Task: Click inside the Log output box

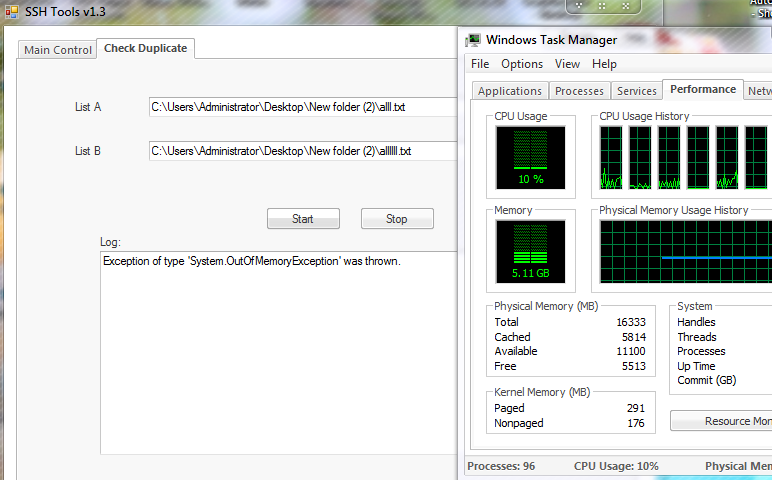Action: pyautogui.click(x=279, y=353)
